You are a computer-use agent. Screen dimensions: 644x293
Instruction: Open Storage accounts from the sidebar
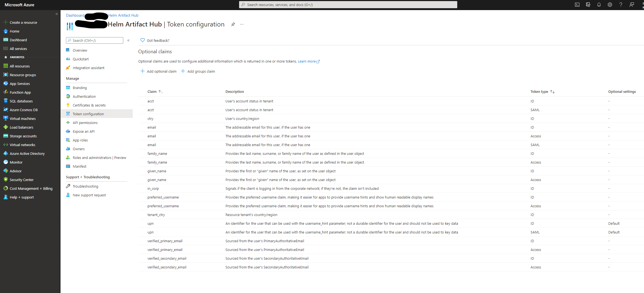pos(23,136)
